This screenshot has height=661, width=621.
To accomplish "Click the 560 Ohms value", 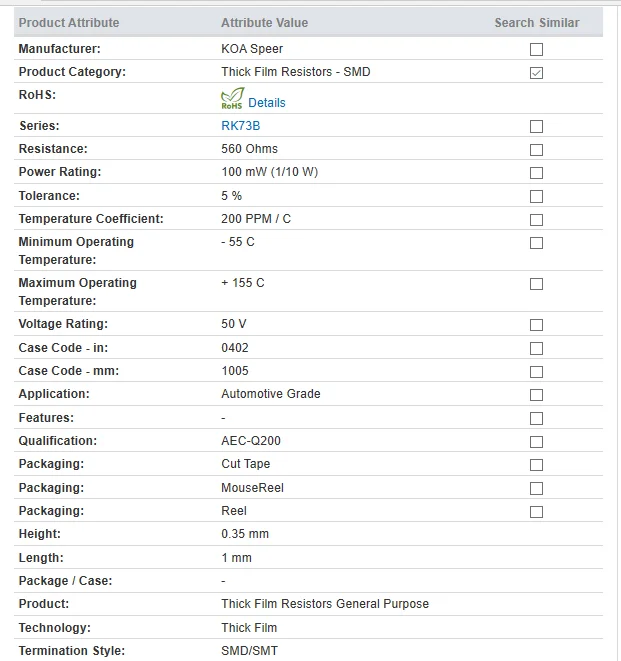I will pyautogui.click(x=249, y=149).
